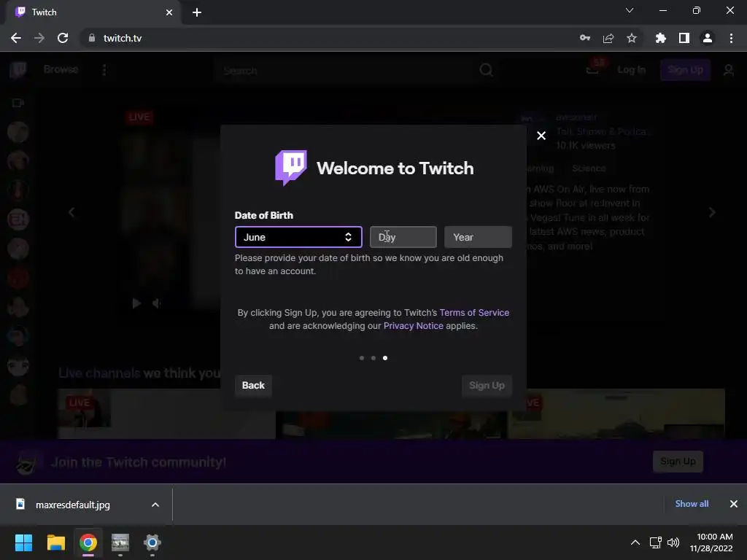Click Sign Up in purple banner
The image size is (747, 560).
point(678,462)
